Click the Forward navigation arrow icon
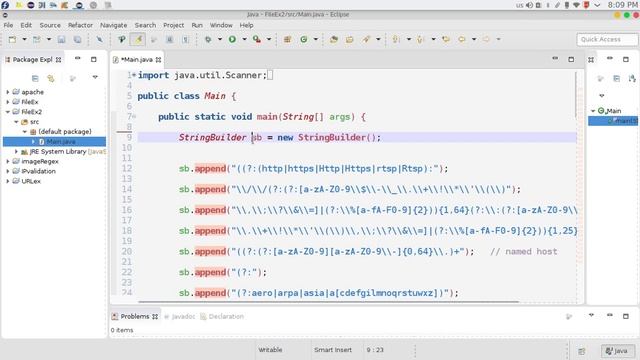This screenshot has height=360, width=640. (486, 39)
